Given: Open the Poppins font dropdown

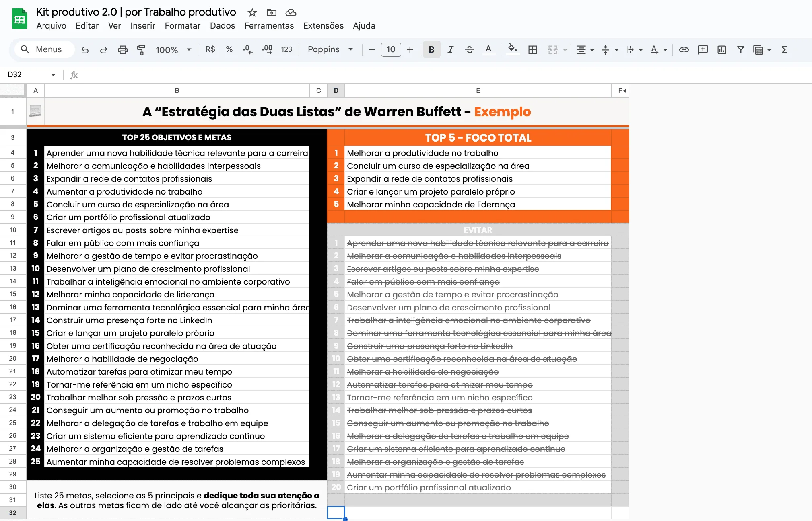Looking at the screenshot, I should pos(330,49).
